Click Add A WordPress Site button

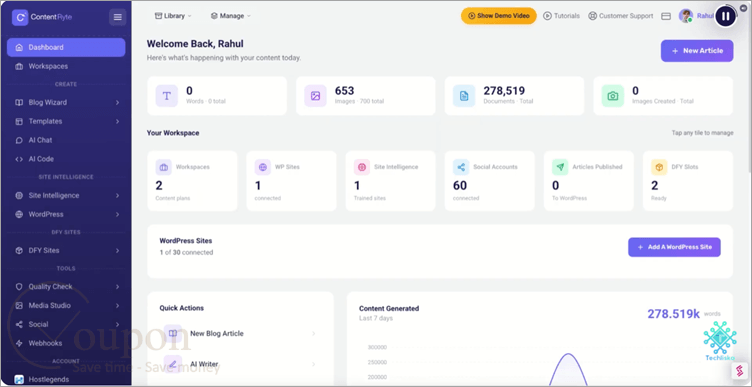click(x=674, y=247)
